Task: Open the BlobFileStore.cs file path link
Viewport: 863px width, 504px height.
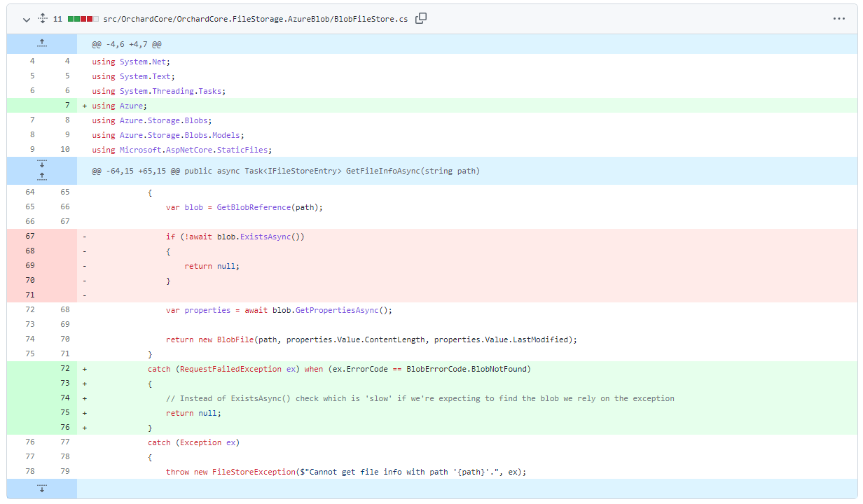Action: tap(255, 19)
